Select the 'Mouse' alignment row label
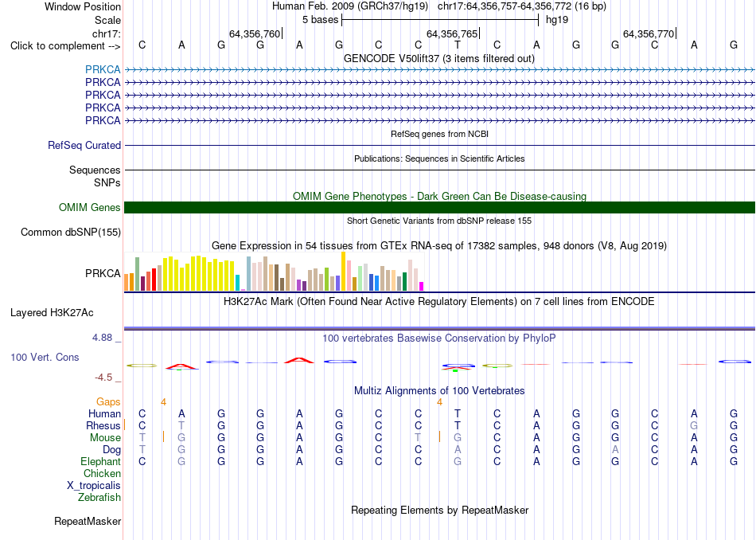This screenshot has height=540, width=756. point(105,438)
